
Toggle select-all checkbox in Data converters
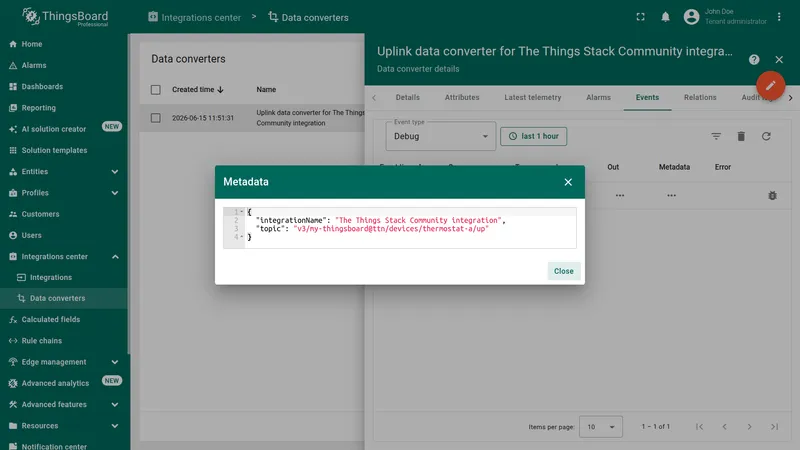point(156,90)
